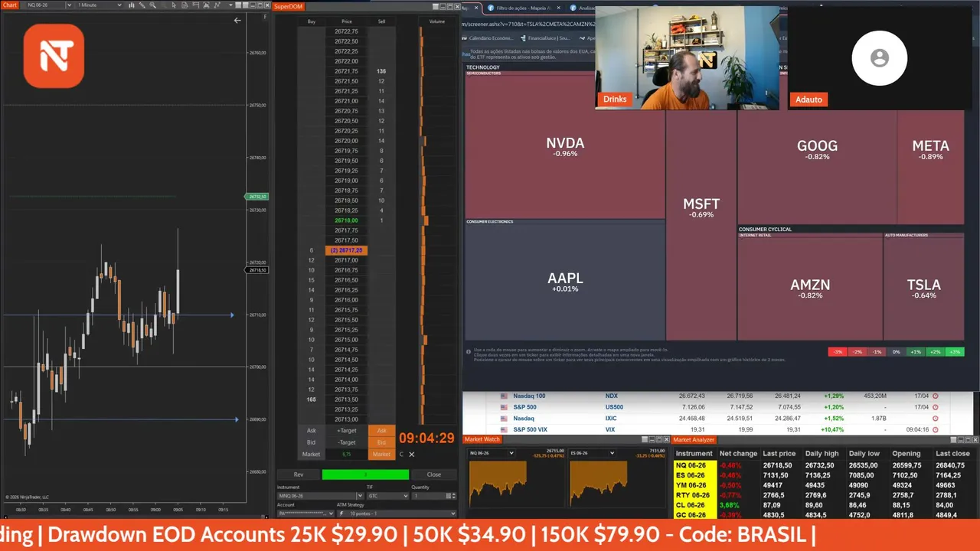Click the 26718,00 green price in DOM
Image resolution: width=980 pixels, height=551 pixels.
(346, 220)
